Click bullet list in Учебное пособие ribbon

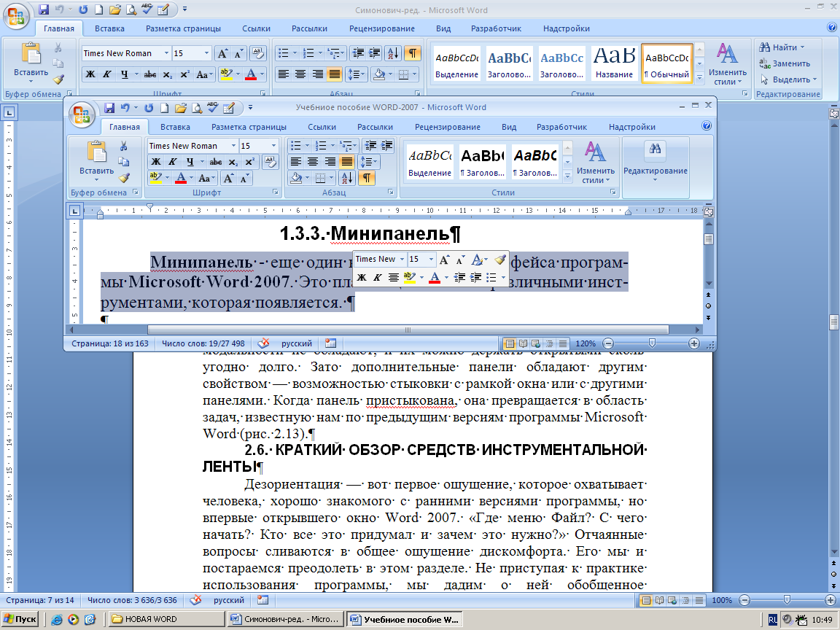(295, 146)
